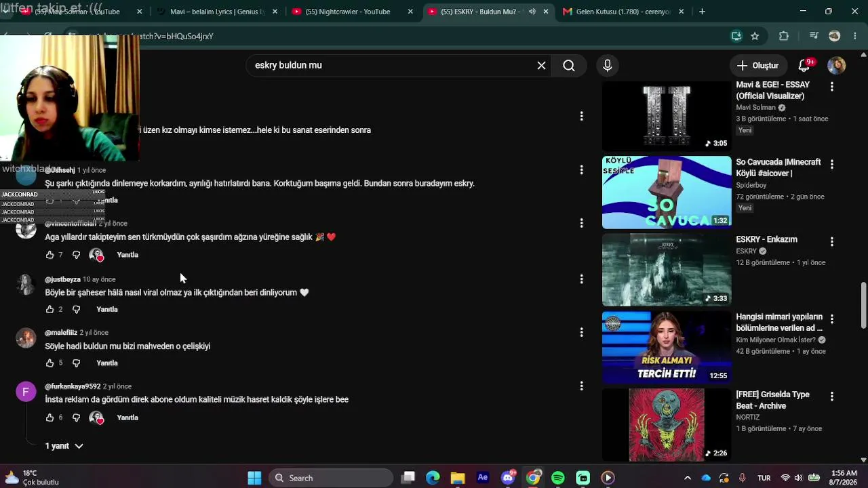Open the @justbeyza channel link
868x488 pixels.
click(62, 279)
